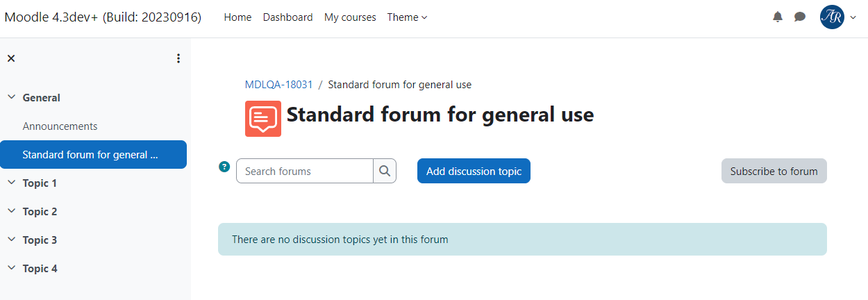Screen dimensions: 868x300
Task: Click the user avatar in header
Action: (x=832, y=17)
